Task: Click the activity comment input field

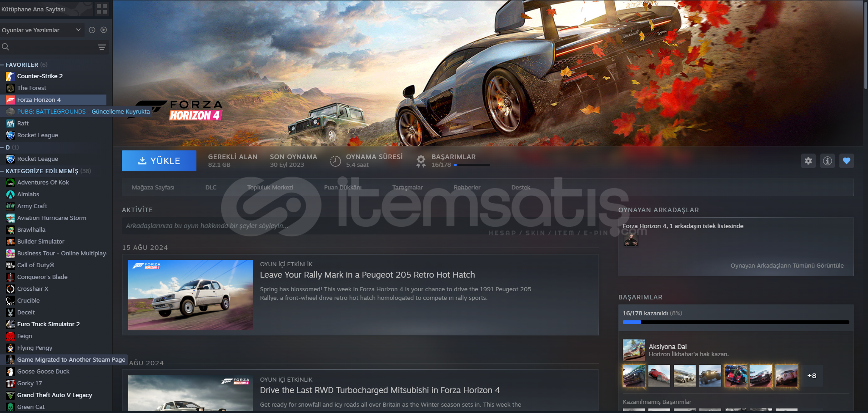Action: coord(360,226)
